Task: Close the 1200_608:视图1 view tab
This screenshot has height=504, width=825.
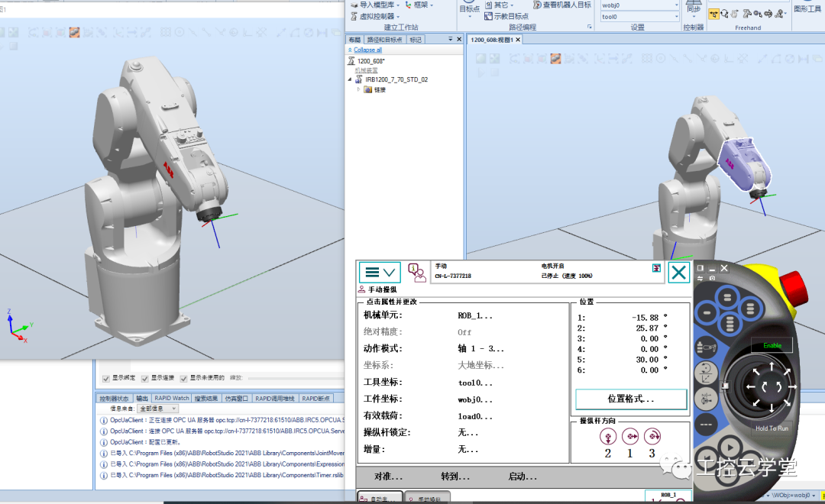Action: click(518, 40)
